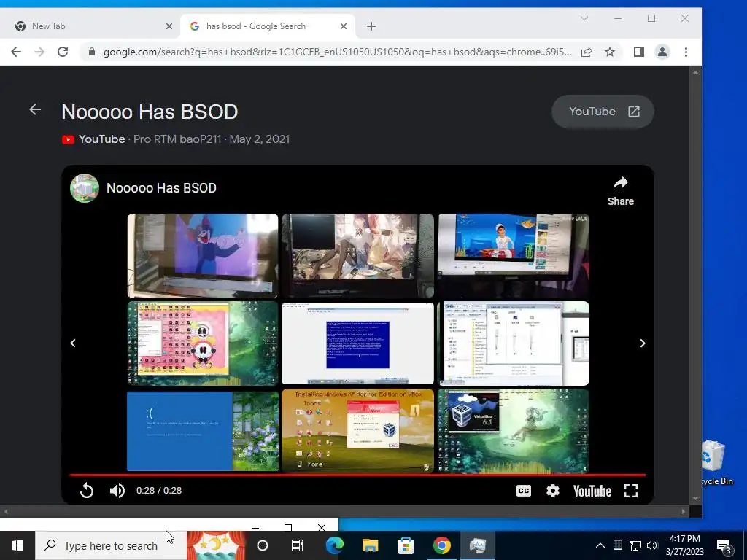Open the underwater kids video thumbnail
The width and height of the screenshot is (747, 560).
click(x=514, y=256)
